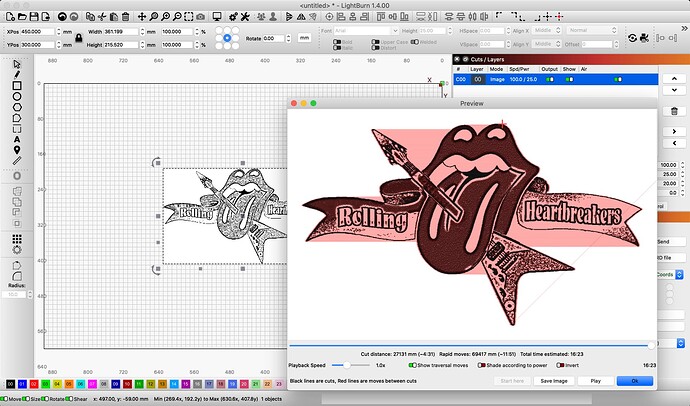
Task: Toggle Output switch for layer C00
Action: point(550,80)
